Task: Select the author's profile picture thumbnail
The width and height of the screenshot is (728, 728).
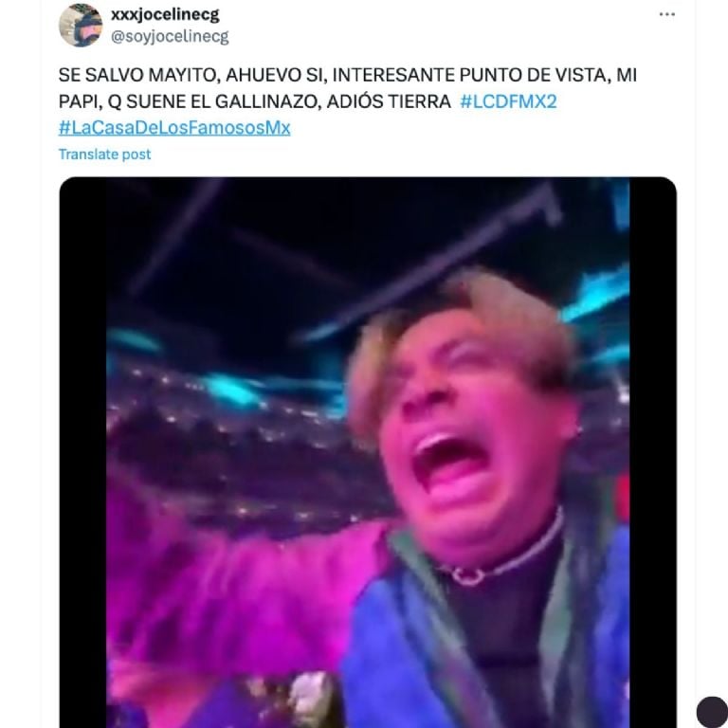Action: (80, 25)
